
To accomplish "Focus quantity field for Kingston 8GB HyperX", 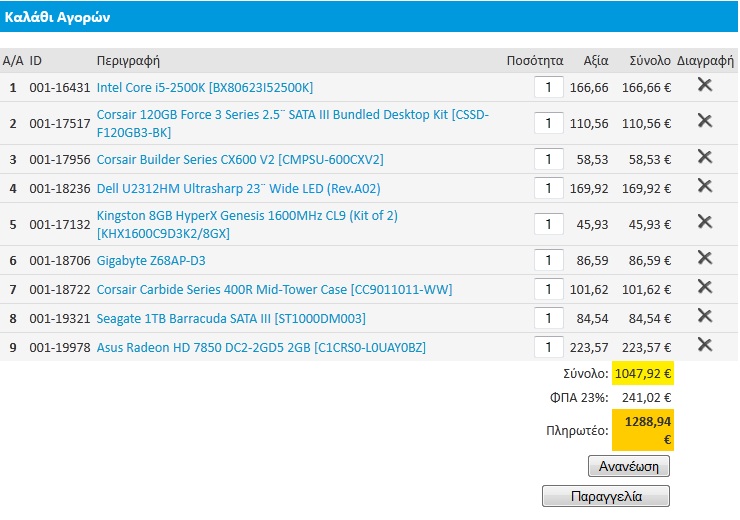I will [548, 224].
